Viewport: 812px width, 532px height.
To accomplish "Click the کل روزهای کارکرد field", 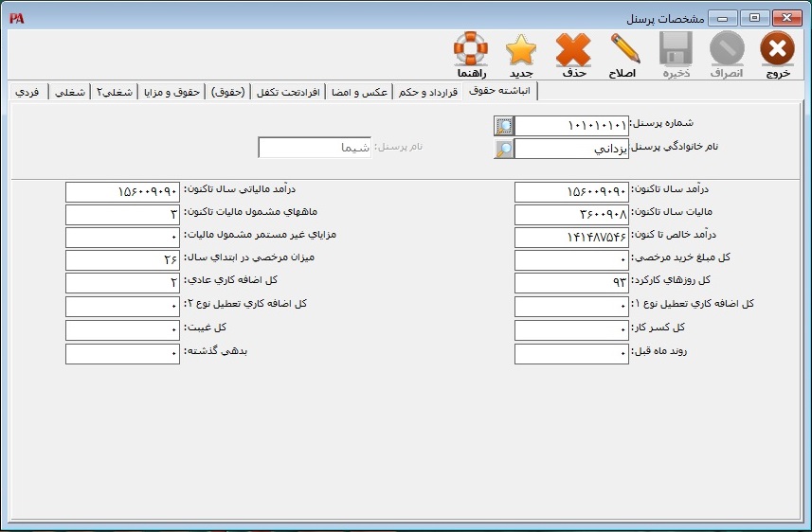I will 571,283.
